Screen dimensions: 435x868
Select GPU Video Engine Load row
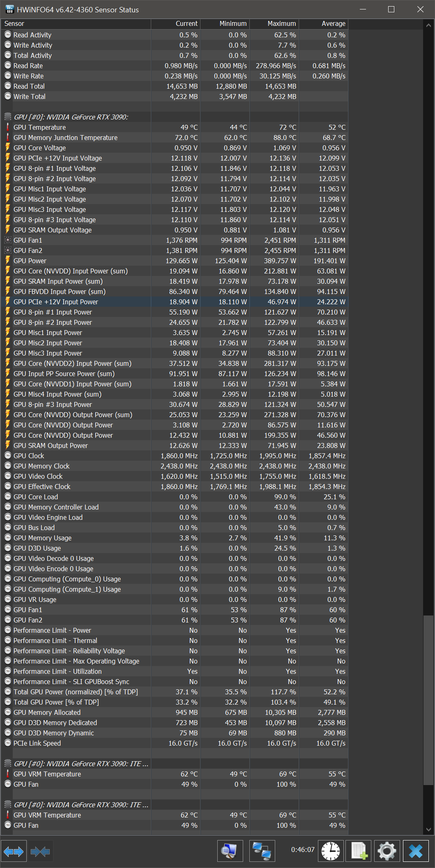(175, 517)
